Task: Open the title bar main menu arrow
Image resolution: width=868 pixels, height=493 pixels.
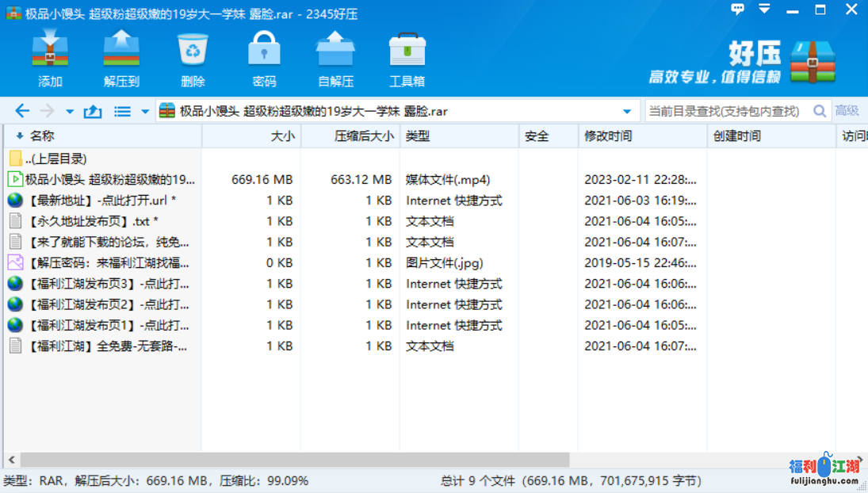Action: point(764,10)
